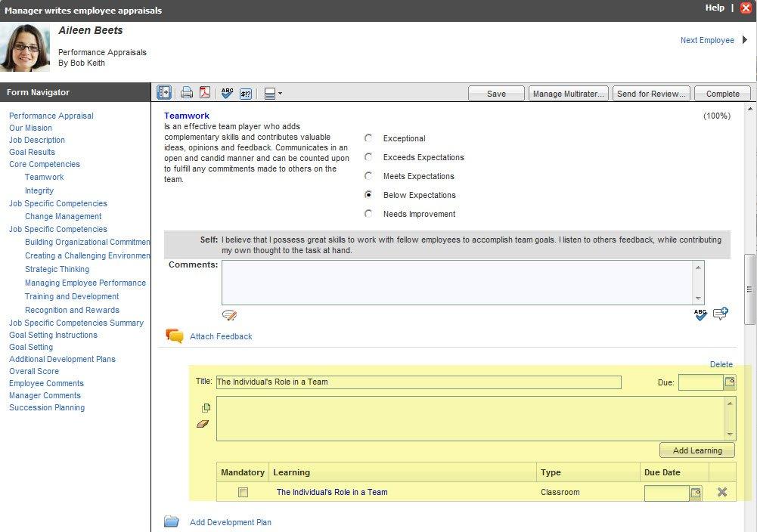757x532 pixels.
Task: Open Additional Development Plans section
Action: pyautogui.click(x=62, y=359)
